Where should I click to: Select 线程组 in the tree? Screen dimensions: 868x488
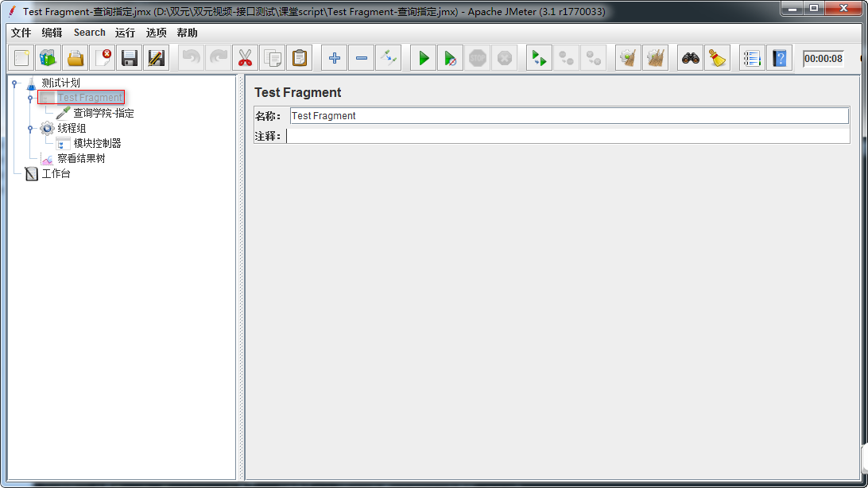72,129
